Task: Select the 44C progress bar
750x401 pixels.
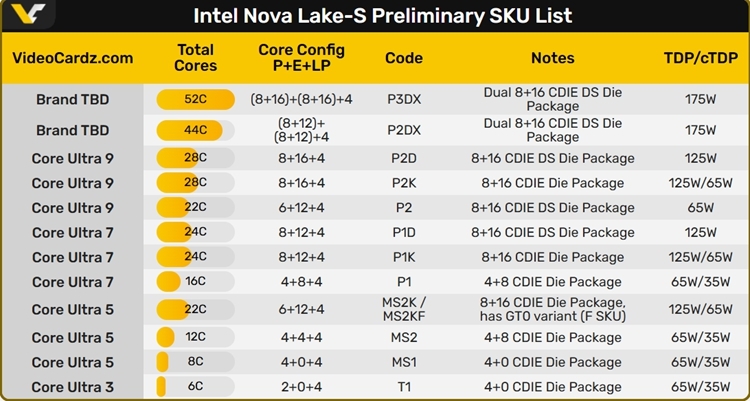Action: [x=196, y=130]
